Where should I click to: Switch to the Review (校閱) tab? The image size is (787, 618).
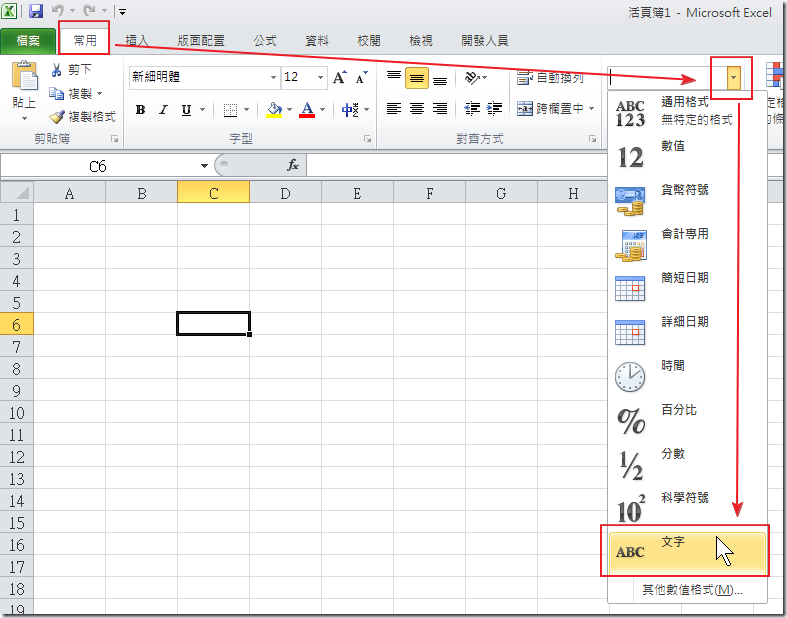click(x=369, y=41)
